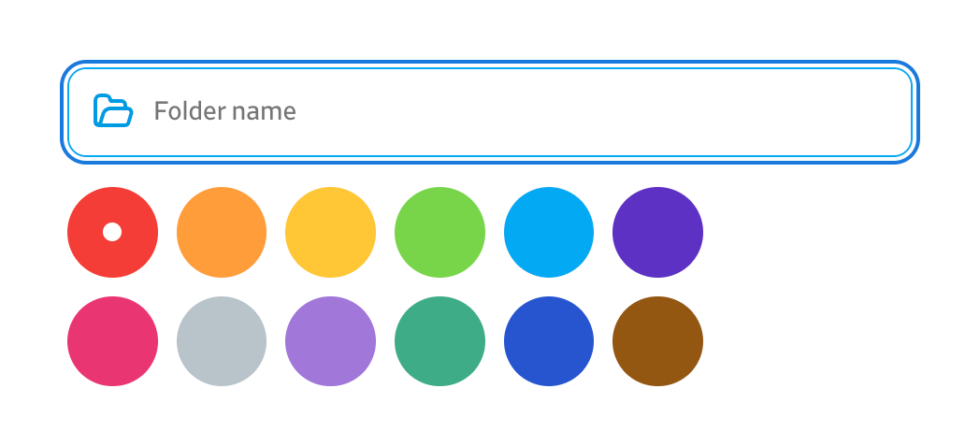Choose the light gray swatch

222,341
